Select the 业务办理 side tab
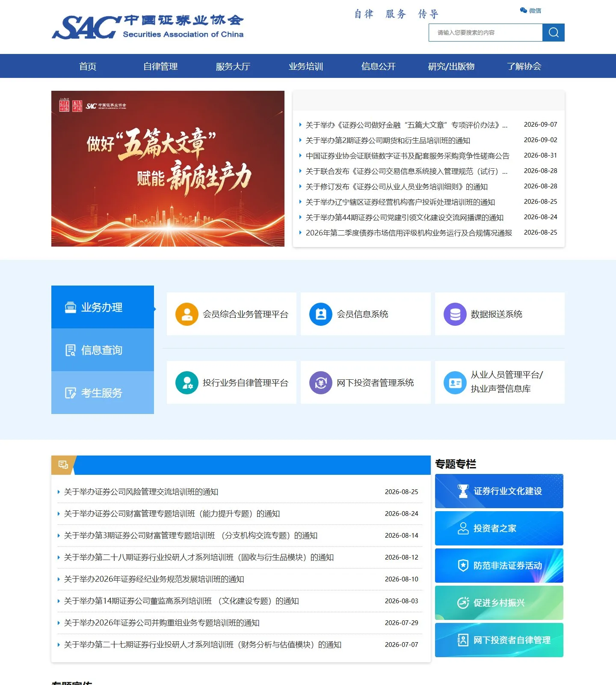616x685 pixels. click(103, 307)
